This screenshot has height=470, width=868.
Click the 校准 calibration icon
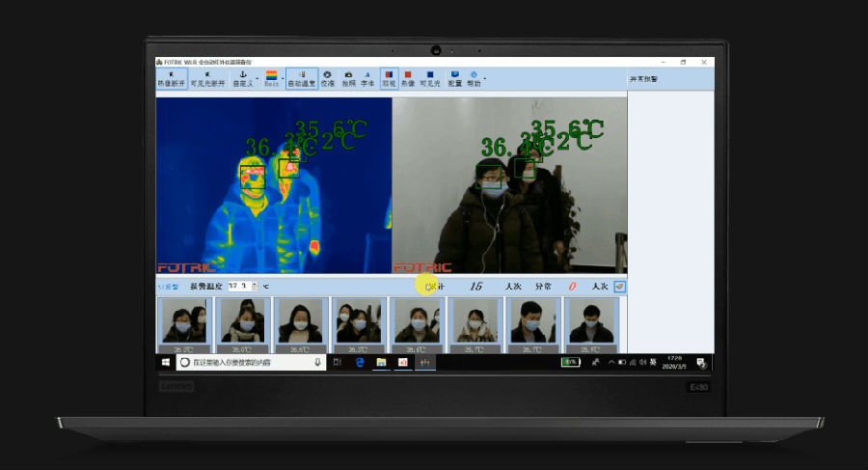(328, 79)
